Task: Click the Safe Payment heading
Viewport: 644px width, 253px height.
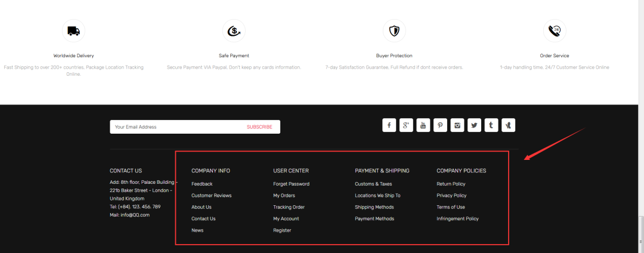Action: coord(234,55)
